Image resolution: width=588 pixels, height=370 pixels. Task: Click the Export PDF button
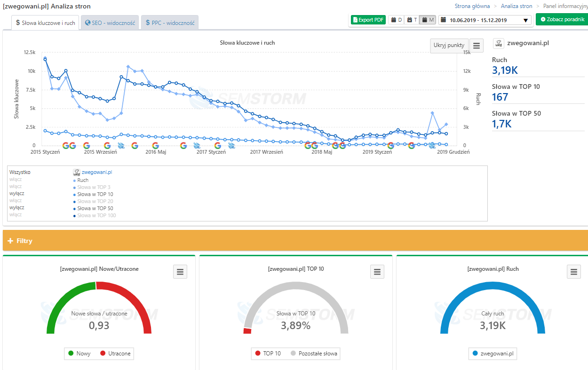(368, 20)
